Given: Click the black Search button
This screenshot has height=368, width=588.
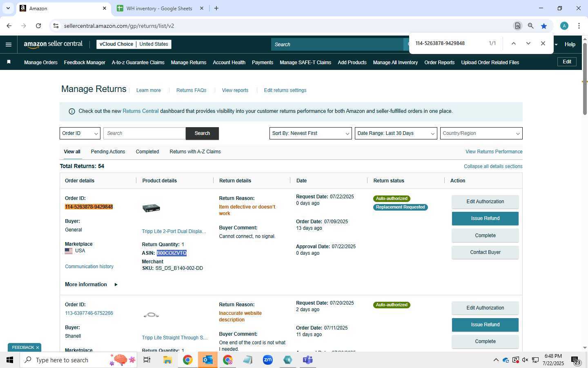Looking at the screenshot, I should point(202,133).
